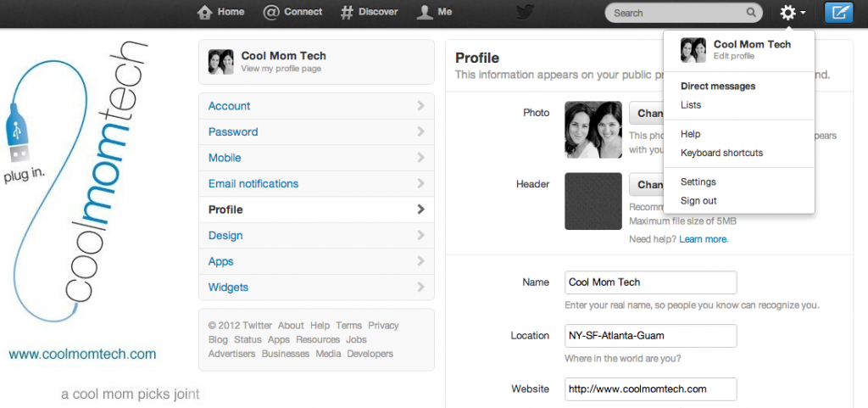The height and width of the screenshot is (408, 868).
Task: Open Apps settings section
Action: tap(316, 261)
